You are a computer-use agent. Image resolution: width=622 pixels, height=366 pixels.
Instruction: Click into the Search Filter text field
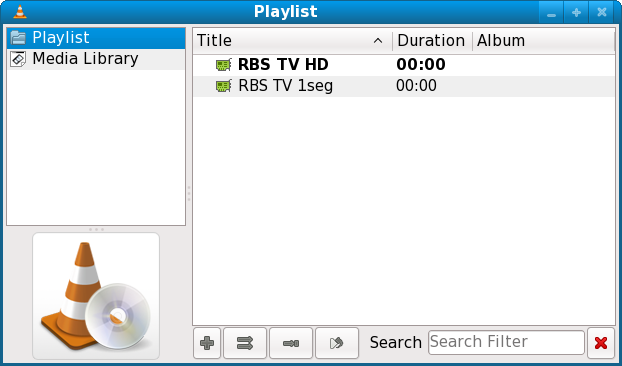point(506,342)
